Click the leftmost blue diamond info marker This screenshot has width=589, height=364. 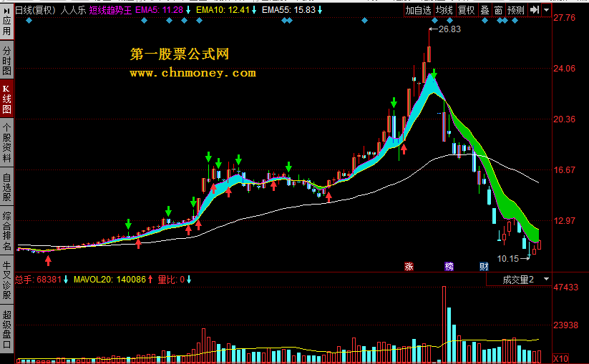point(29,21)
